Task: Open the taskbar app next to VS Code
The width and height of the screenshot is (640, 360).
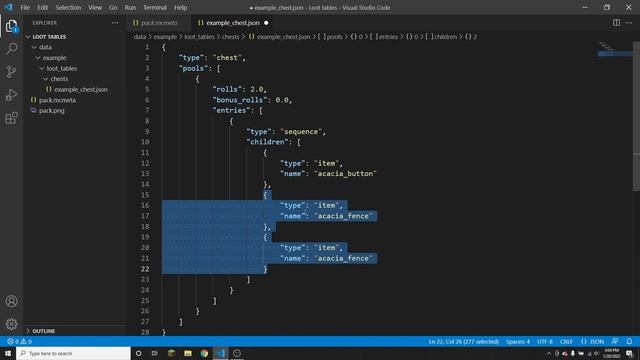Action: (237, 353)
